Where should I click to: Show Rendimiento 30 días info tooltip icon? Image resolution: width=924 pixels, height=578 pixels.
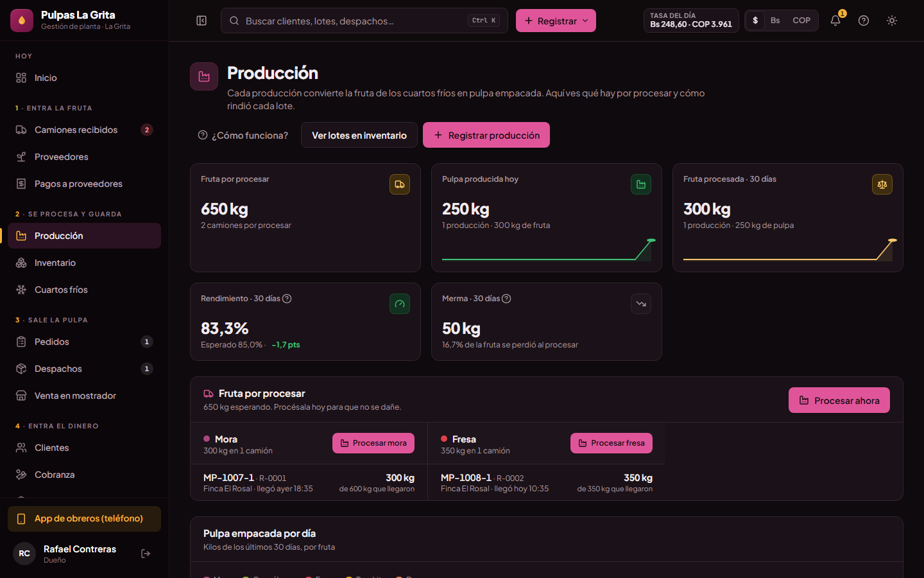pyautogui.click(x=287, y=299)
